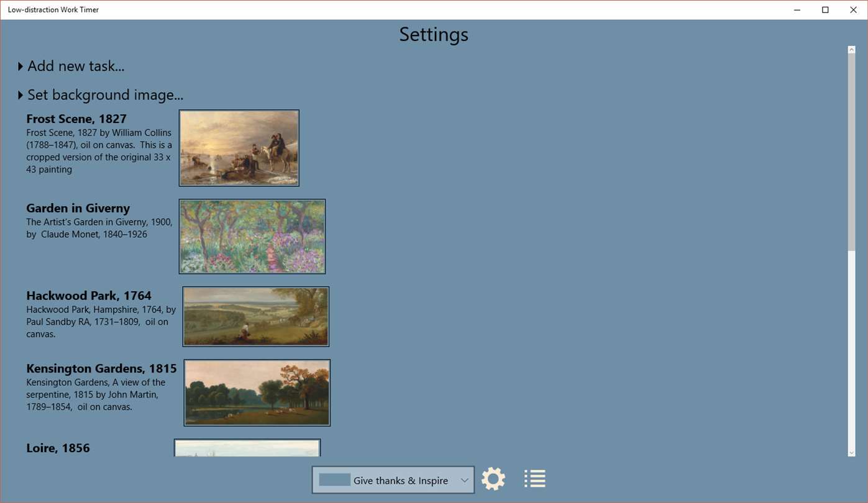The height and width of the screenshot is (503, 868).
Task: Choose the Hackwood Park painting thumbnail
Action: click(x=256, y=317)
